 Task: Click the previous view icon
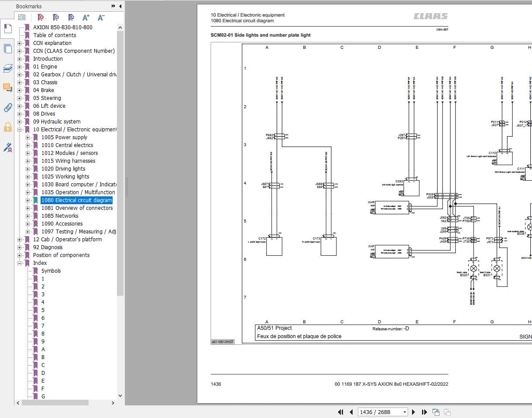tap(436, 412)
